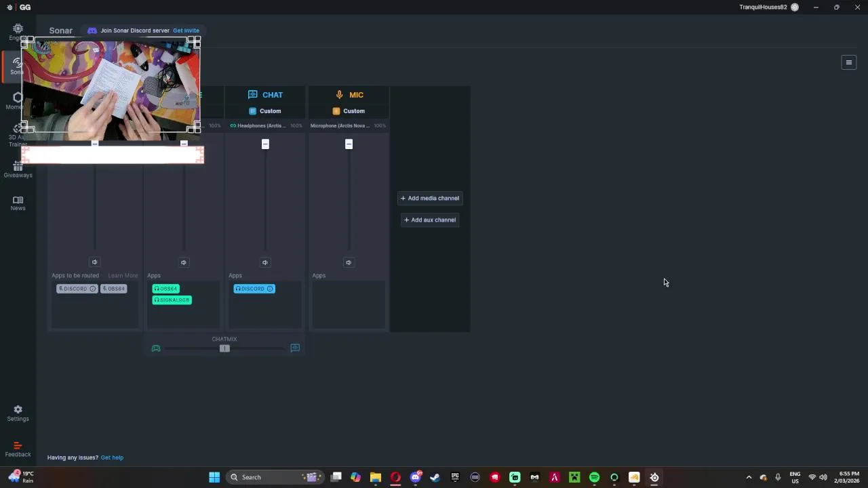Select the gray OBS64 unrouted app chip
Viewport: 868px width, 488px height.
114,289
